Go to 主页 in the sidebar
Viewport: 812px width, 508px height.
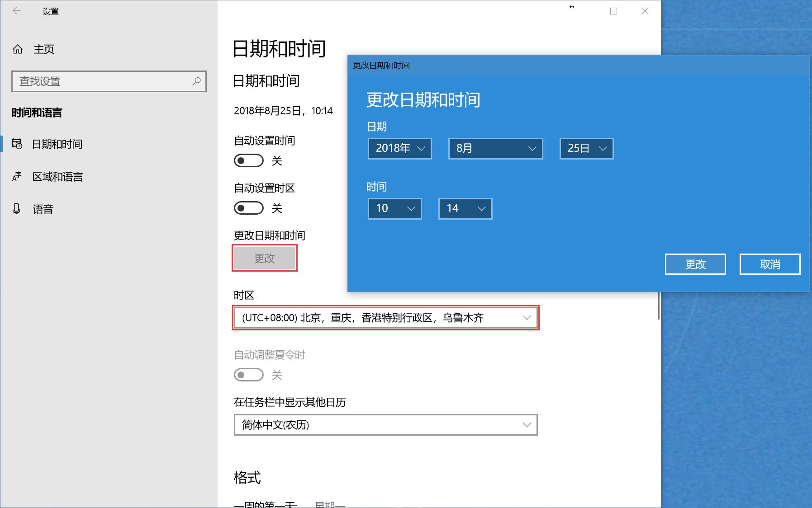tap(43, 49)
